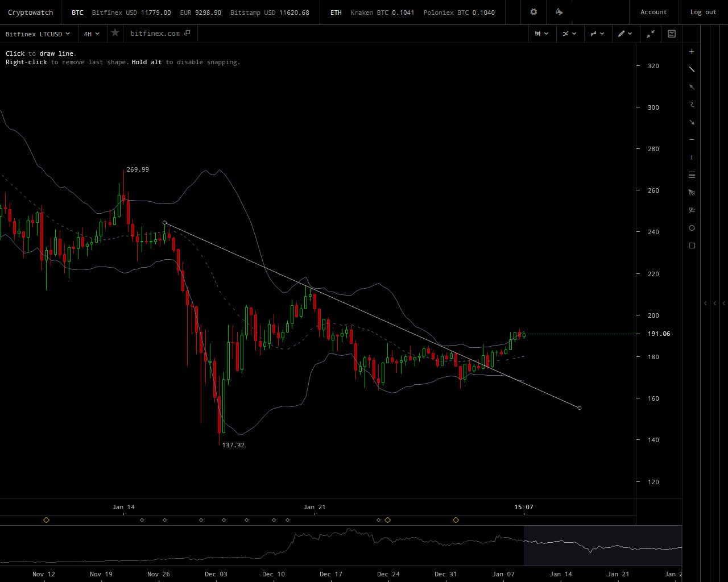Click the 269.99 high price label
The width and height of the screenshot is (728, 582).
point(138,169)
